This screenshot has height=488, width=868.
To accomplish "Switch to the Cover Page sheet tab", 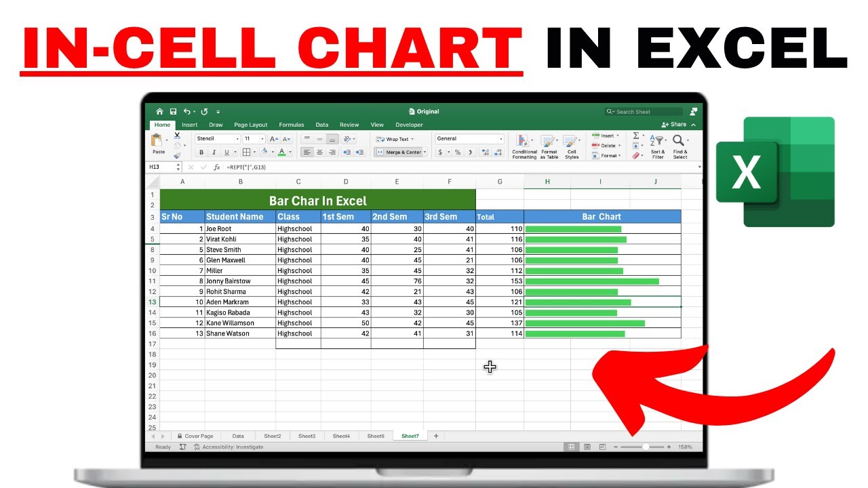I will pyautogui.click(x=195, y=436).
